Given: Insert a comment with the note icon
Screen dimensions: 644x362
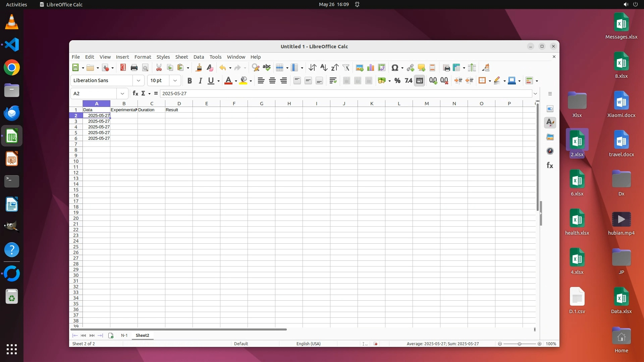Looking at the screenshot, I should tap(421, 68).
